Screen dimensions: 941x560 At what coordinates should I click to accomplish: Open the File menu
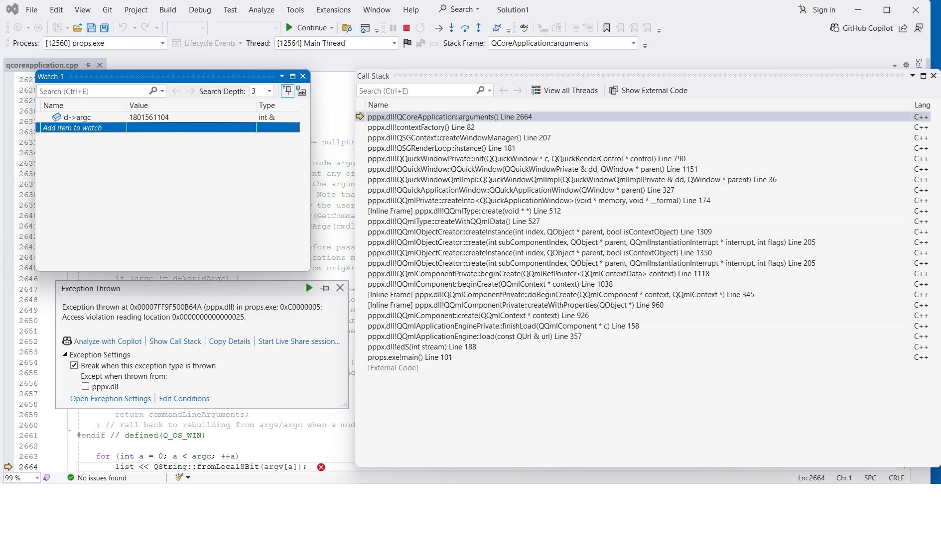(x=31, y=9)
